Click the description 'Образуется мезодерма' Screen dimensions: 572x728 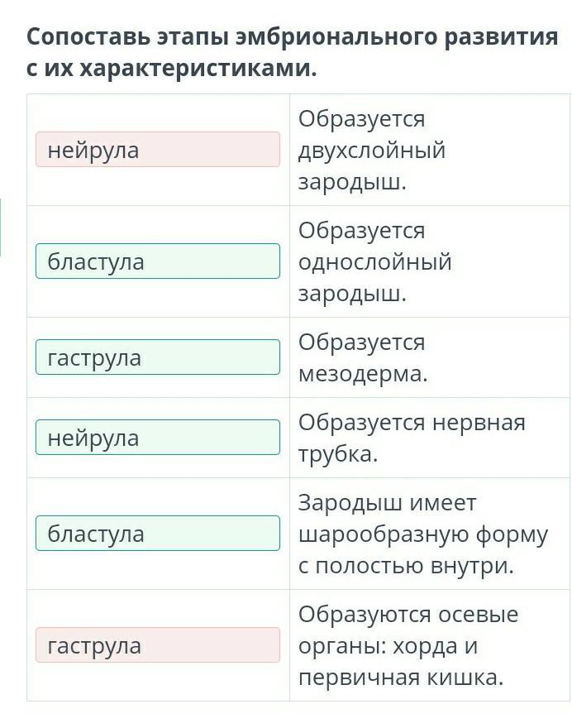(363, 357)
